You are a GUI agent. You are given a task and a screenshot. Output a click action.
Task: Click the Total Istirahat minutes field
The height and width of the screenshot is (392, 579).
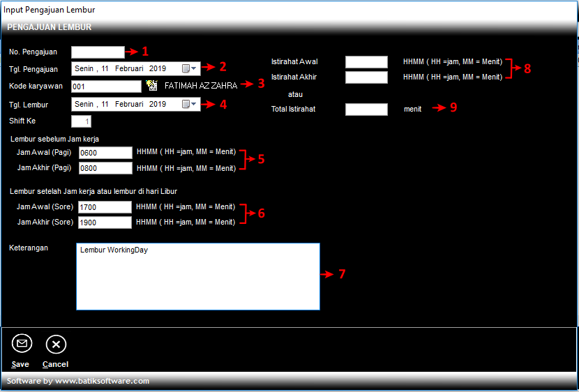(x=366, y=110)
